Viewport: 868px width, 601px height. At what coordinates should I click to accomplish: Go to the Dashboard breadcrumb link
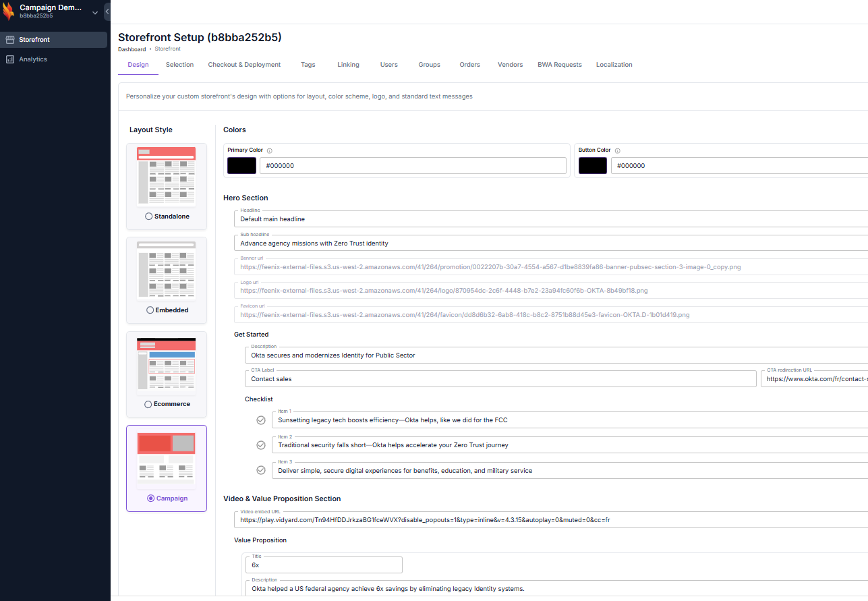[132, 49]
